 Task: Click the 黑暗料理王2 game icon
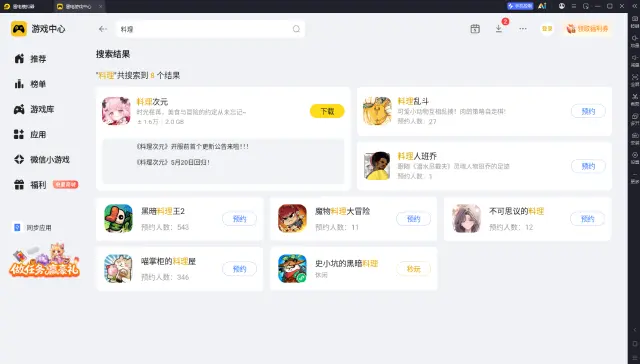118,218
